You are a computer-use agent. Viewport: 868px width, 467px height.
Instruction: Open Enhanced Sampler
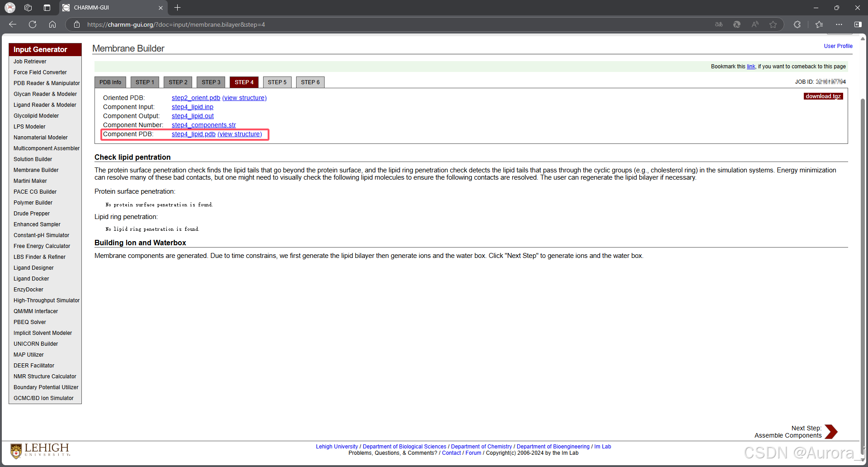click(x=37, y=224)
